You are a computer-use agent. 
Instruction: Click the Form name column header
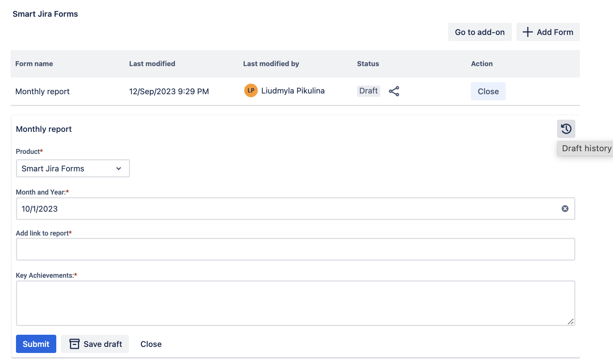coord(34,64)
